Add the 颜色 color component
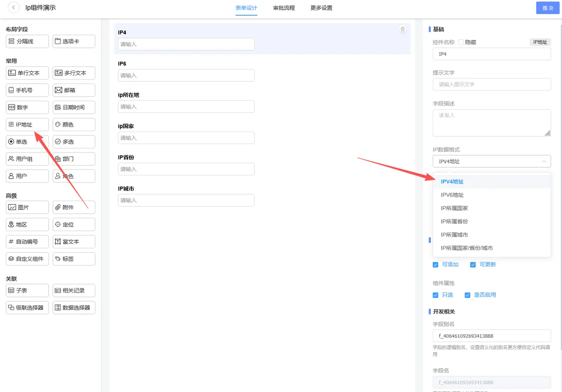 click(74, 125)
